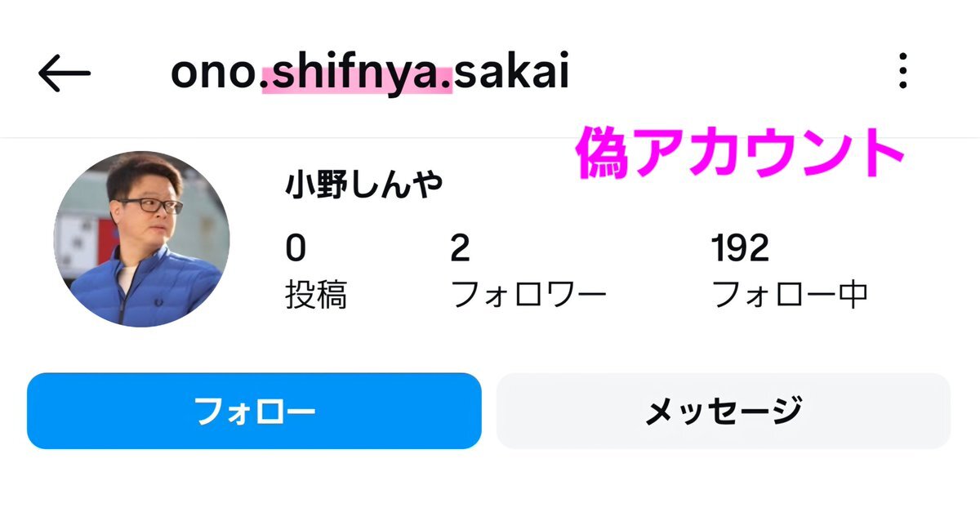This screenshot has height=512, width=980.
Task: Open the three-dot more options menu
Action: tap(902, 71)
